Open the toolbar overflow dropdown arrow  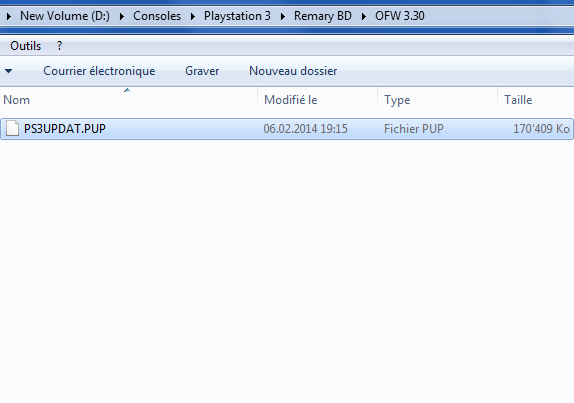[x=9, y=71]
